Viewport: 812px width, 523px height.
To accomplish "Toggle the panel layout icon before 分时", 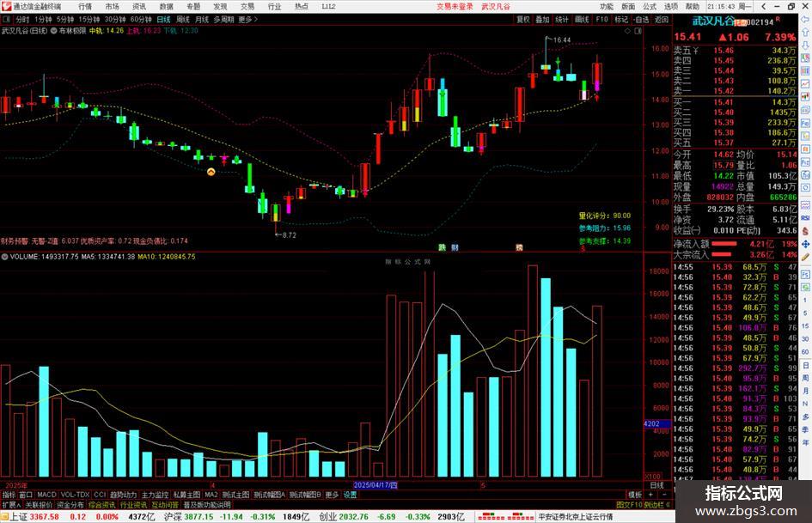I will tap(7, 20).
